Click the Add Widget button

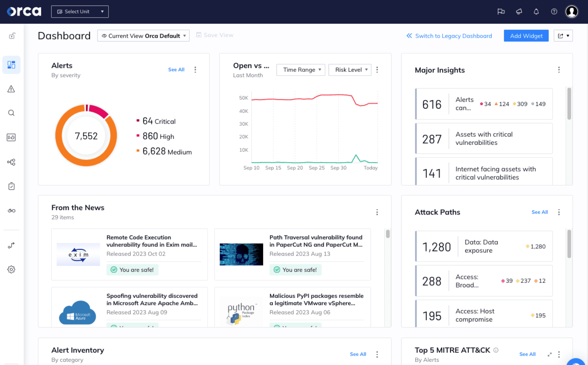click(x=526, y=36)
